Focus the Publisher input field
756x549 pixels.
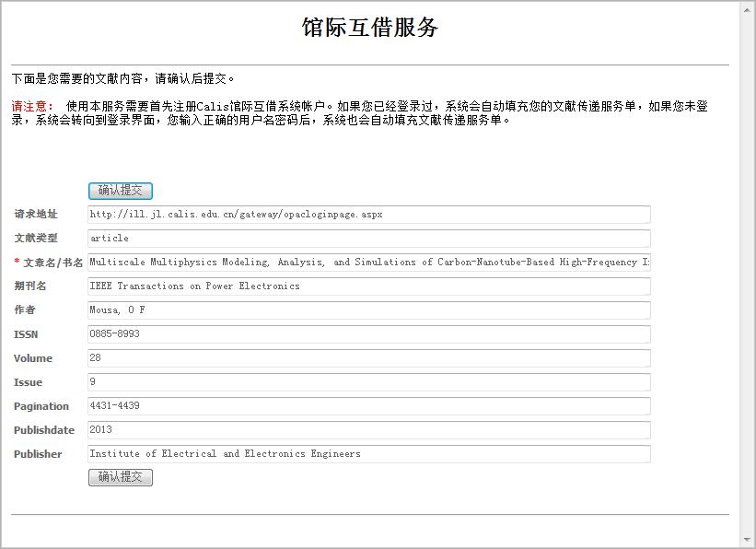tap(368, 454)
